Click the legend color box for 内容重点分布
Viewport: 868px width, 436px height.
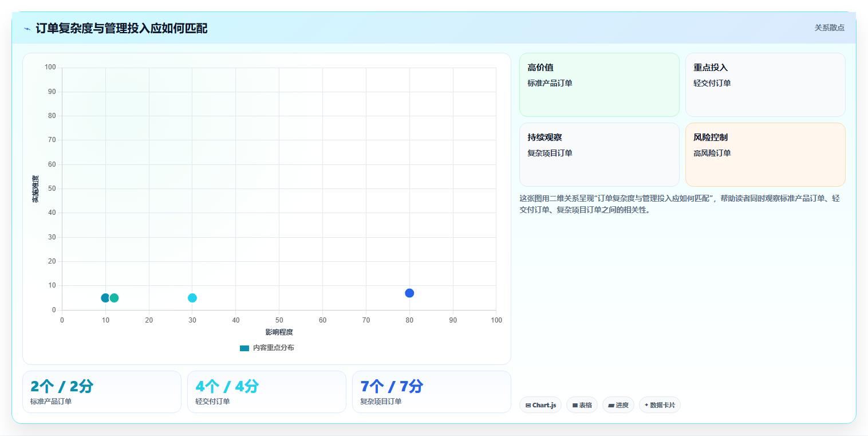click(244, 348)
